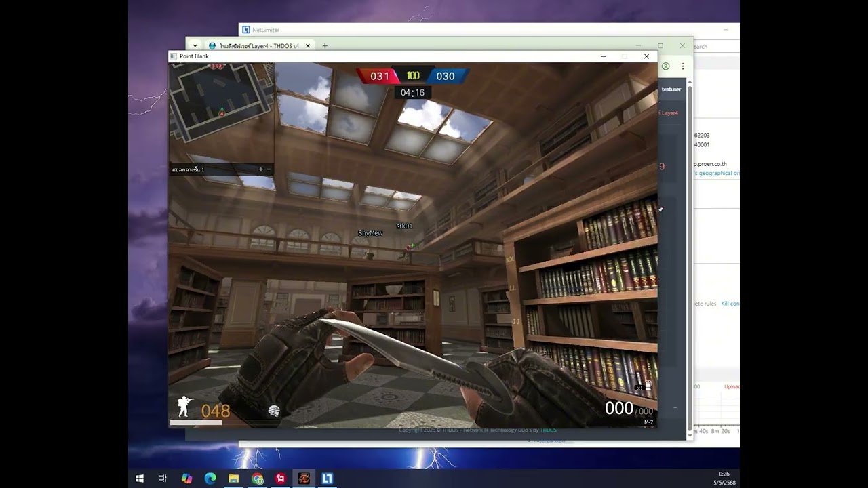The width and height of the screenshot is (868, 488).
Task: Click the browser page vertical scrollbar
Action: (x=690, y=258)
